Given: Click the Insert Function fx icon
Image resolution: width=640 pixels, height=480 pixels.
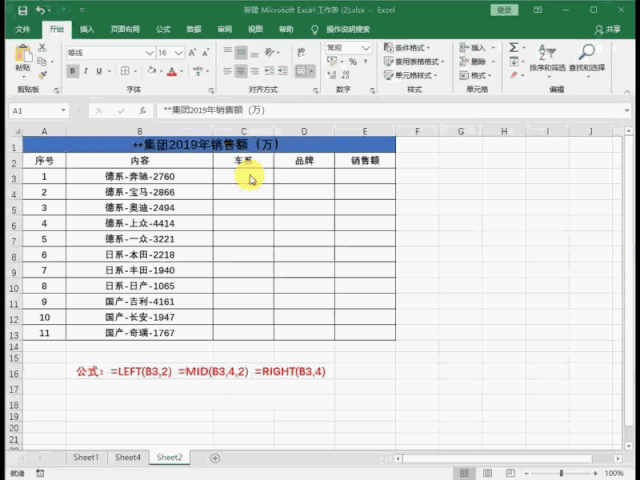Looking at the screenshot, I should coord(142,111).
